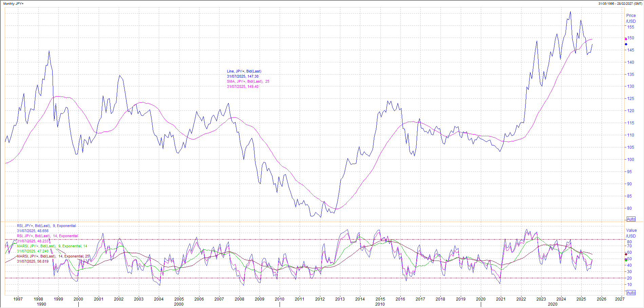Click the 155 price axis label

click(x=630, y=27)
